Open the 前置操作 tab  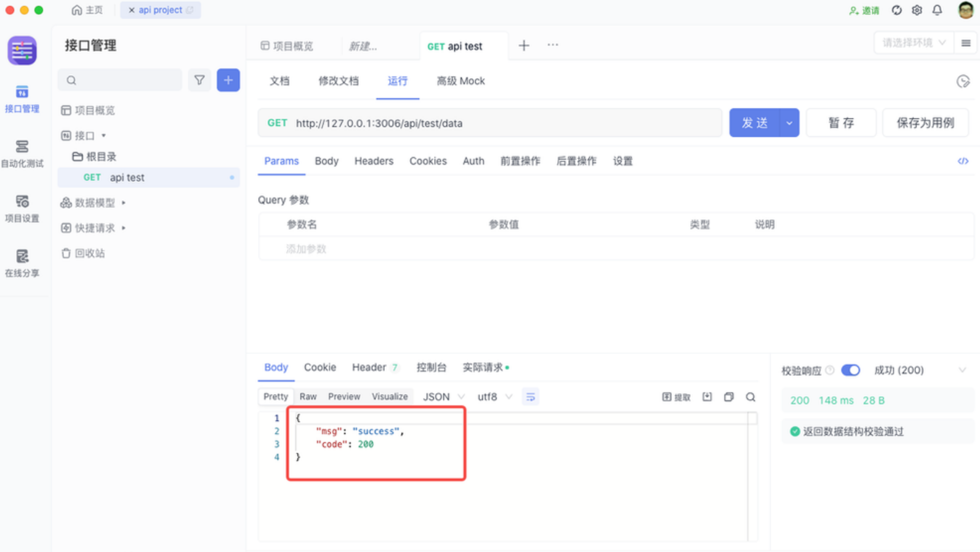(x=520, y=161)
